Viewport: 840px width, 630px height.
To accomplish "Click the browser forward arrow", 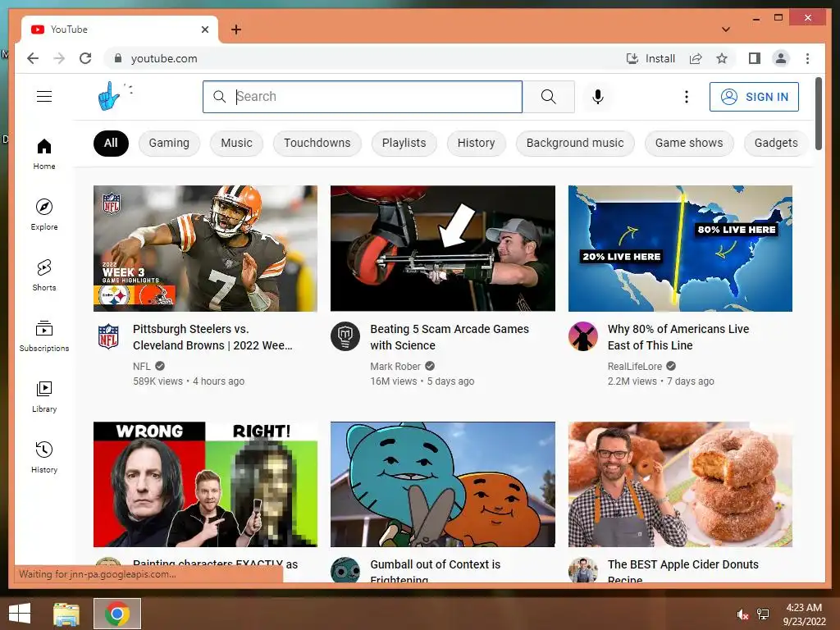I will tap(59, 58).
